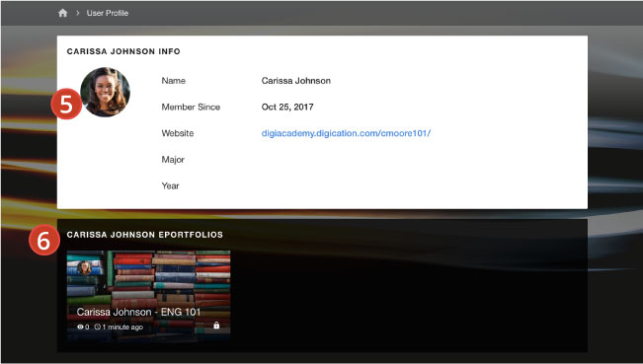The height and width of the screenshot is (364, 643).
Task: Click the Year field label
Action: [170, 185]
